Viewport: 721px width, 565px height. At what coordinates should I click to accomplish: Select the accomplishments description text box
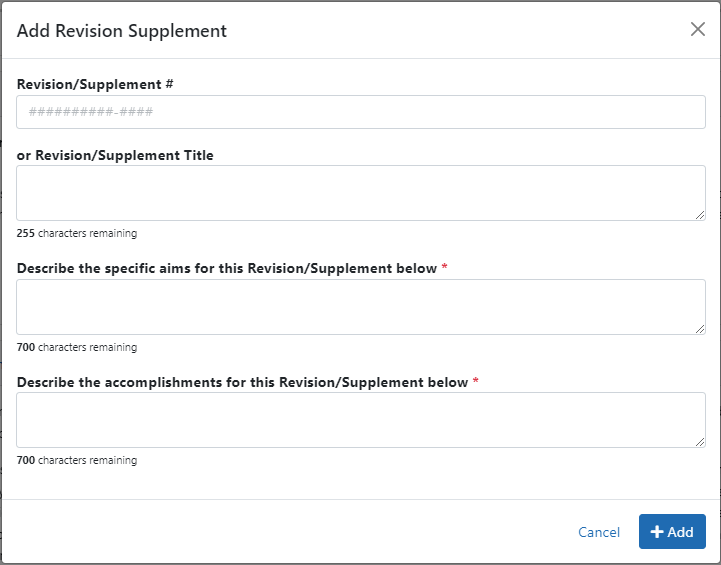[x=360, y=420]
